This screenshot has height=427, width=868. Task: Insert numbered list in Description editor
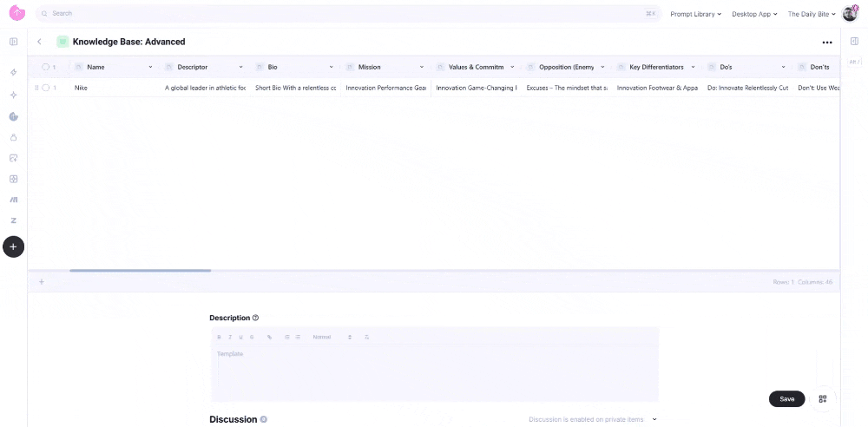pos(287,337)
